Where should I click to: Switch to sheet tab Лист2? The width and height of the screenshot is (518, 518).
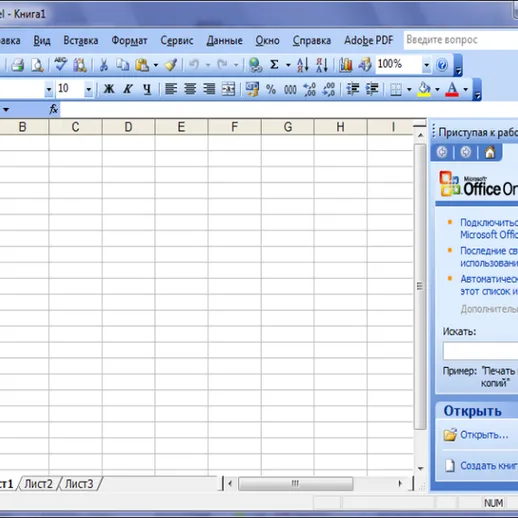(x=39, y=484)
